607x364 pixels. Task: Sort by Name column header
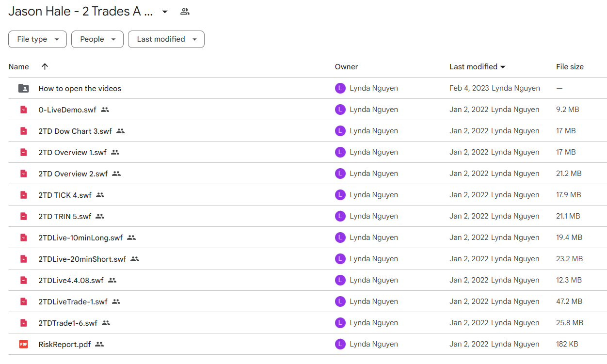(x=19, y=67)
